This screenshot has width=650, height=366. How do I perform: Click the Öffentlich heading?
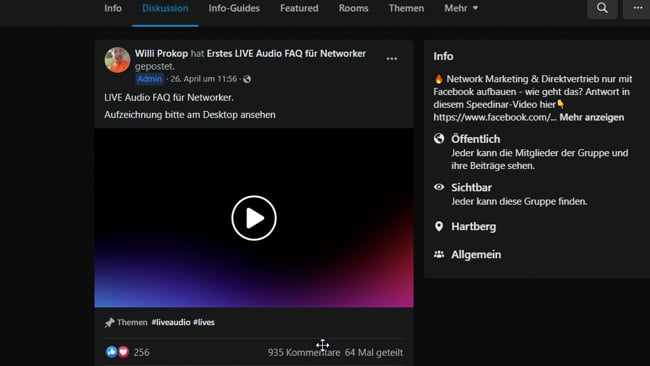pyautogui.click(x=475, y=139)
